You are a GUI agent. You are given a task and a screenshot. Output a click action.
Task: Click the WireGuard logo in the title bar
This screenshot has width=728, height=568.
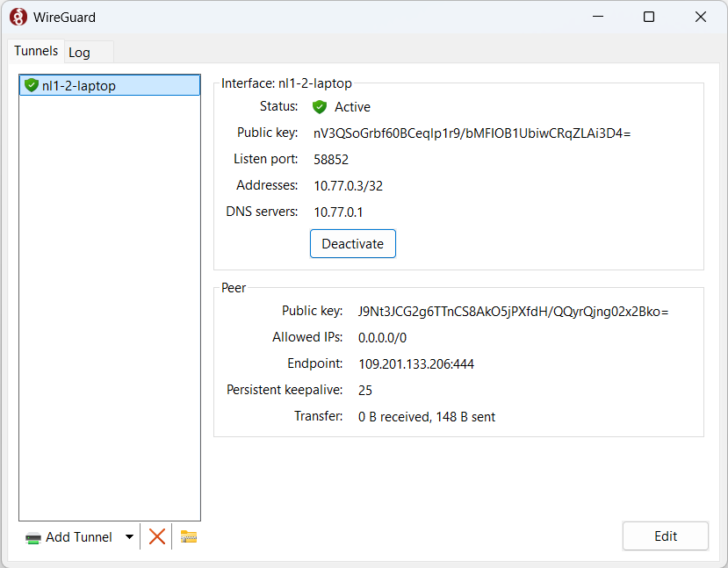click(18, 17)
